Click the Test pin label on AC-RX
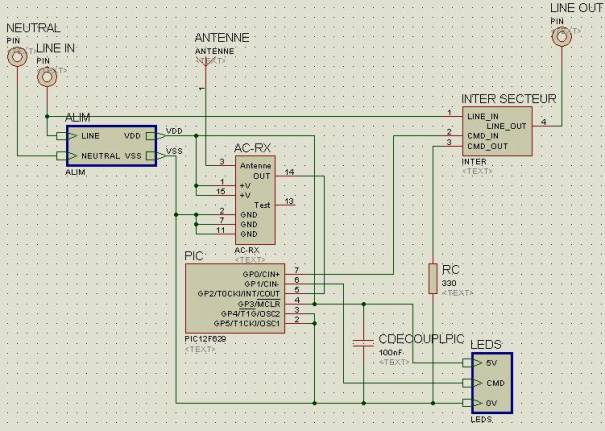Screen dimensions: 605x431 (x=262, y=205)
